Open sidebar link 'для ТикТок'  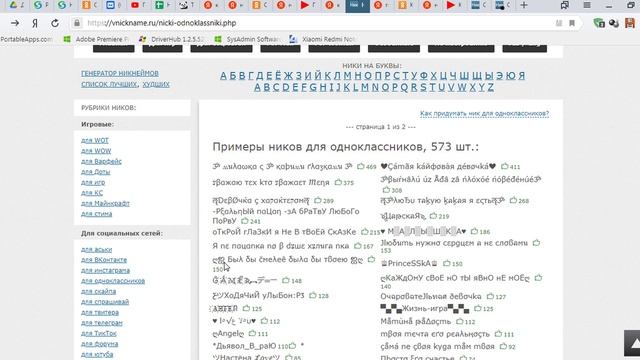pyautogui.click(x=99, y=333)
